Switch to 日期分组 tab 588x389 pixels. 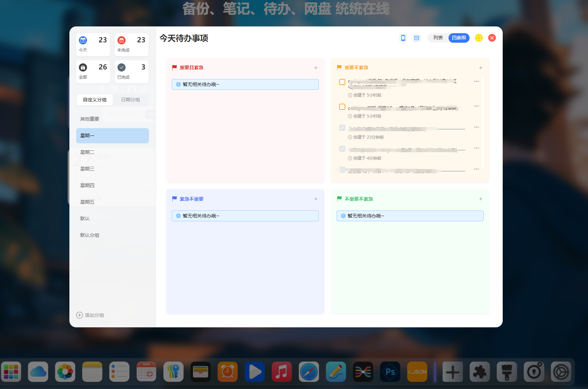pyautogui.click(x=130, y=100)
